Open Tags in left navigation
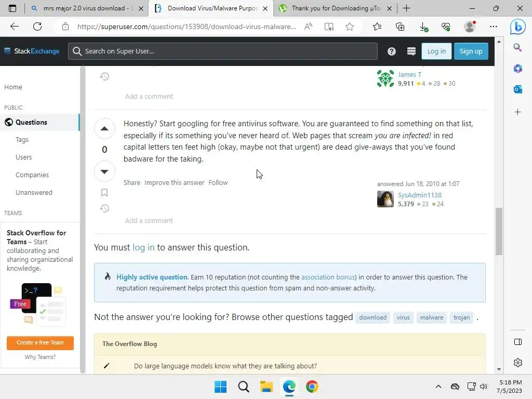532x399 pixels. point(22,139)
